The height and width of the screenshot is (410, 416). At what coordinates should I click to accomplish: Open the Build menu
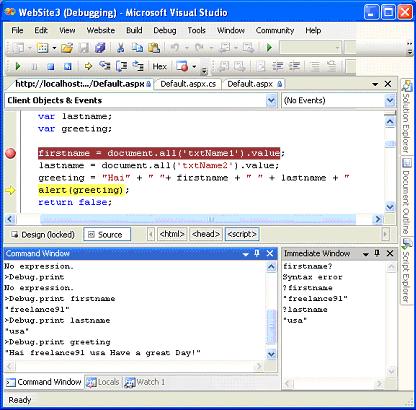(x=134, y=30)
